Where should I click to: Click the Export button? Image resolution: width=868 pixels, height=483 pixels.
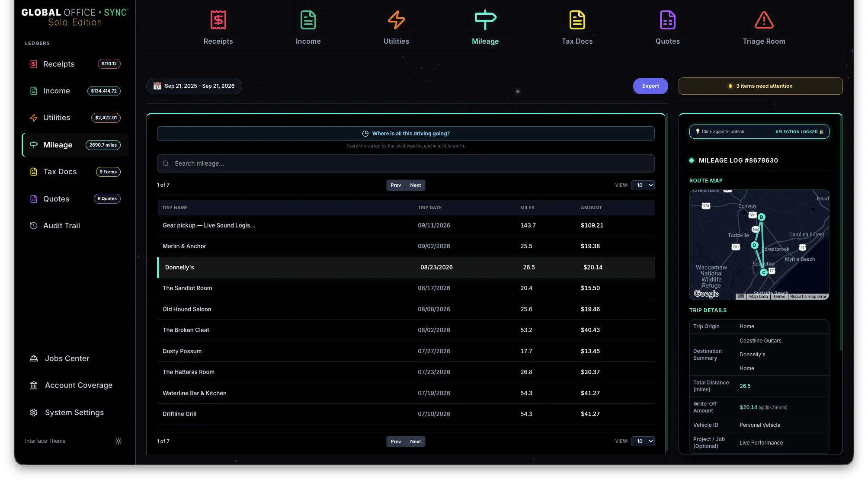click(x=650, y=86)
